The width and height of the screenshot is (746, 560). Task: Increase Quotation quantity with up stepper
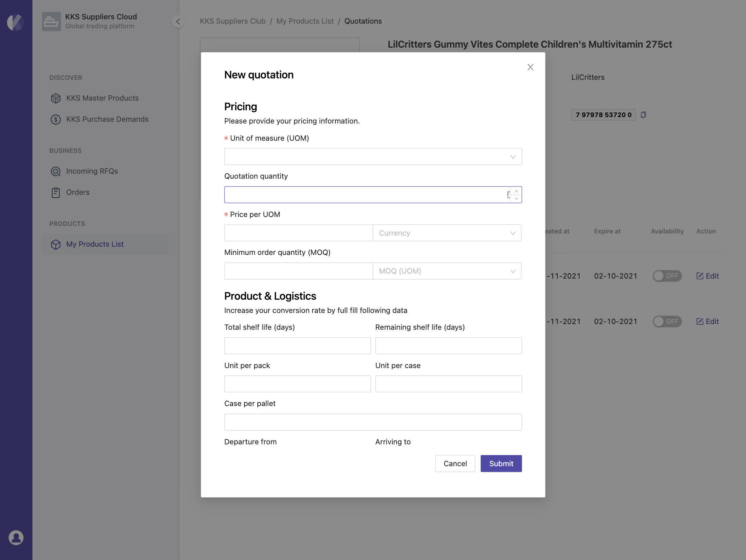pyautogui.click(x=516, y=191)
